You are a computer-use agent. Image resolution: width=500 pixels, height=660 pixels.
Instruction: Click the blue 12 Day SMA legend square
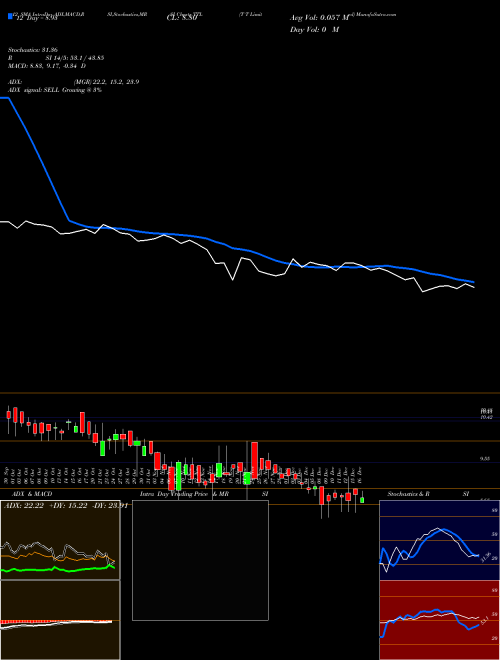10,16
